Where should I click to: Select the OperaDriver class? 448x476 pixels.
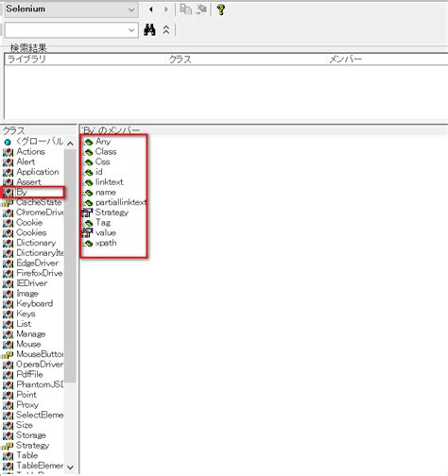[x=33, y=365]
